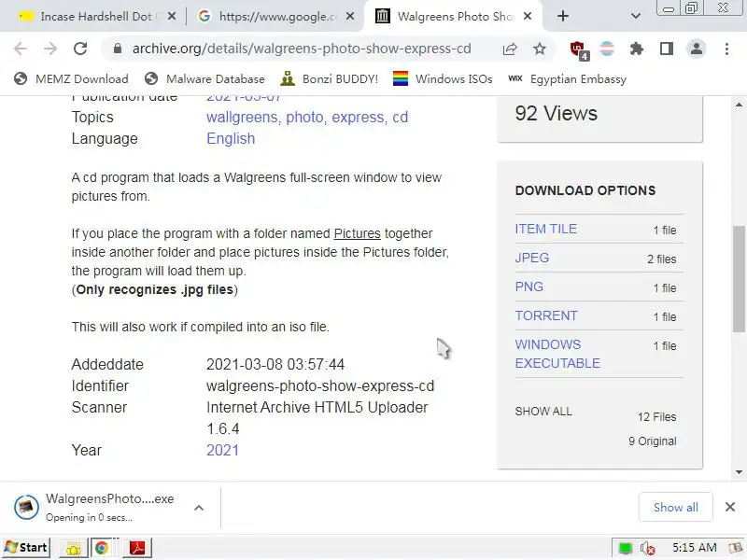
Task: Click the striped circle extension icon
Action: point(607,49)
